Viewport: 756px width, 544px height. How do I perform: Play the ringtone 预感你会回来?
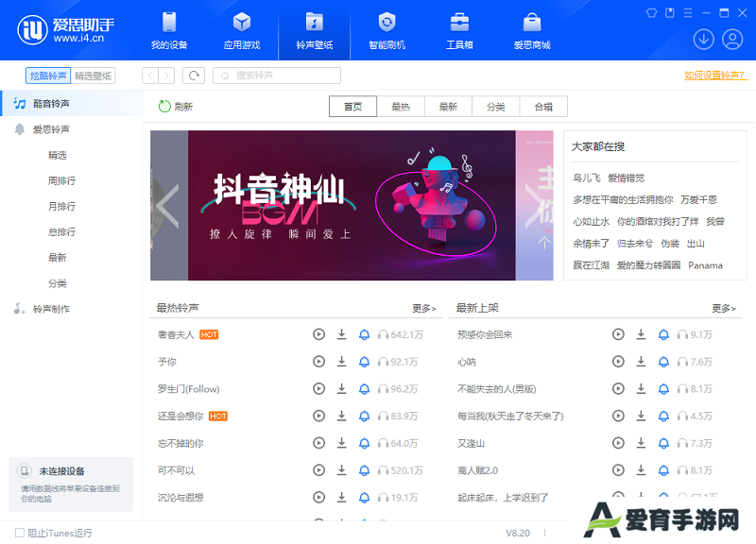618,334
